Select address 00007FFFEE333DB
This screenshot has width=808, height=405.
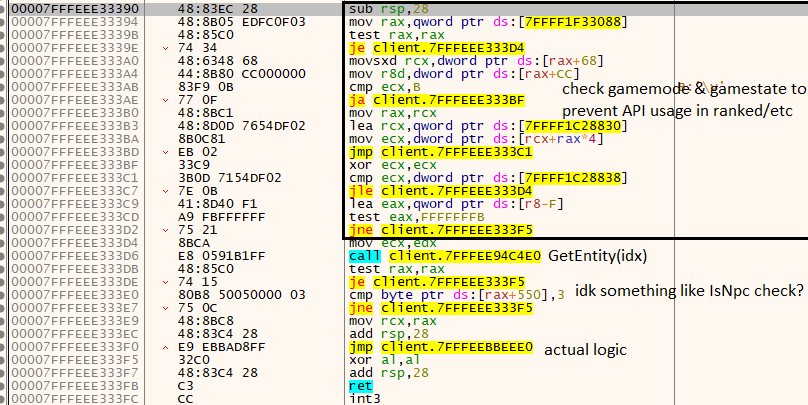[75, 268]
